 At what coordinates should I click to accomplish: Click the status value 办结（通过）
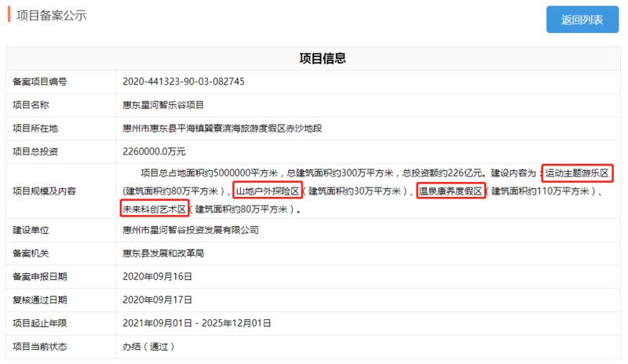(x=148, y=346)
